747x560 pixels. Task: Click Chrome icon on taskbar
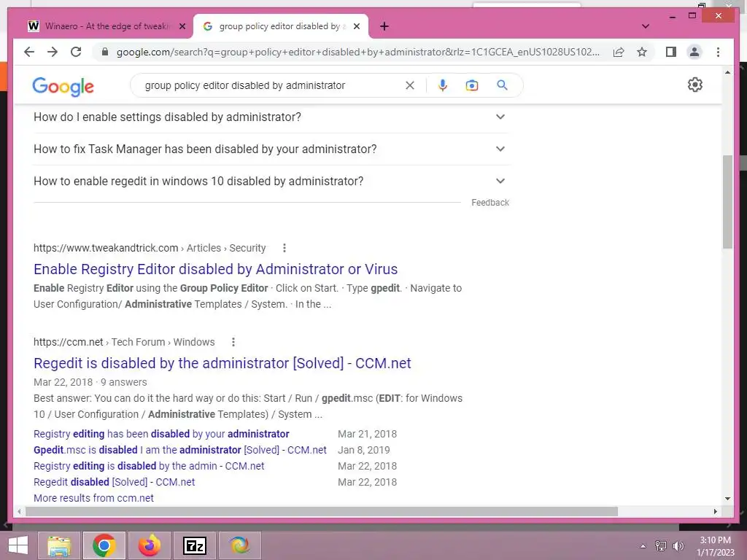point(104,545)
